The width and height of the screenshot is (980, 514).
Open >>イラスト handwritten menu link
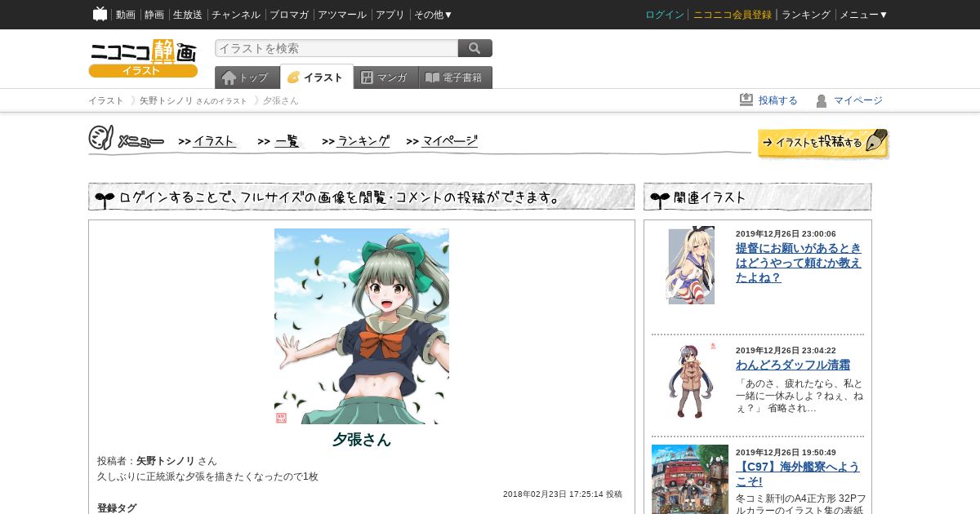[x=207, y=141]
